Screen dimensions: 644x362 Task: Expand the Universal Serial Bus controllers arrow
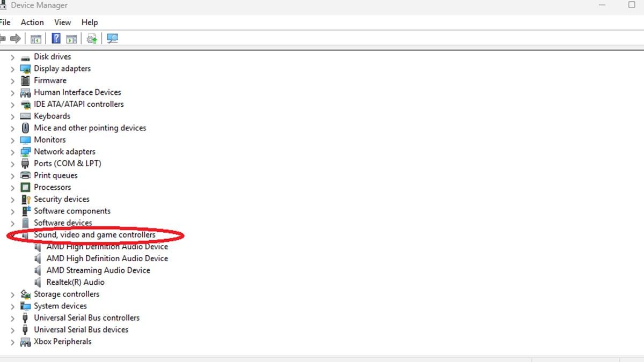coord(12,317)
